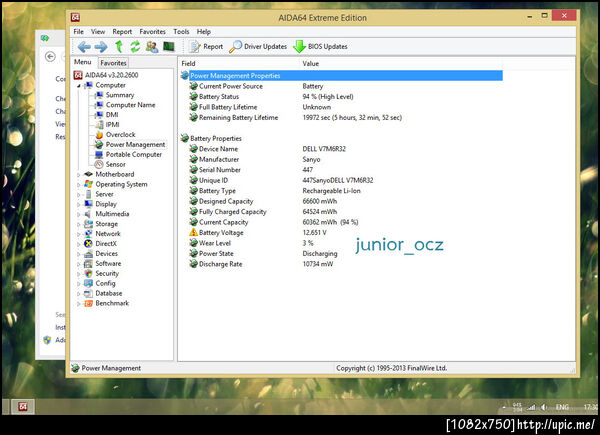This screenshot has width=600, height=435.
Task: Select the Device Name row
Action: coord(341,149)
